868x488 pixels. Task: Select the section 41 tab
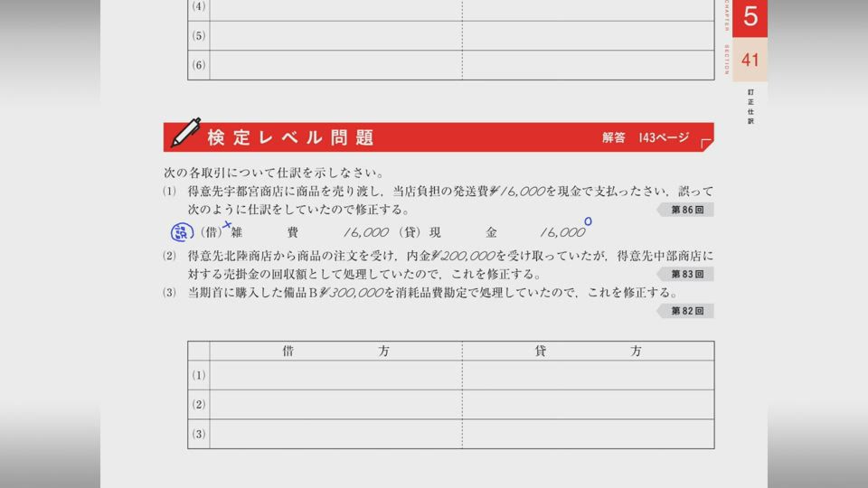click(x=750, y=61)
